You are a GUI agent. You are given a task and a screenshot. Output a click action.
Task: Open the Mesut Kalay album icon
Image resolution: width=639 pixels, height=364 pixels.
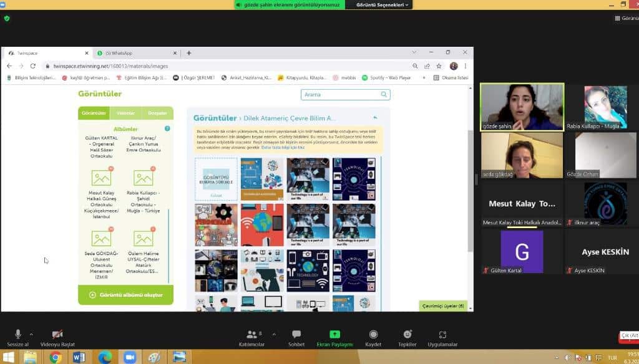pos(101,178)
